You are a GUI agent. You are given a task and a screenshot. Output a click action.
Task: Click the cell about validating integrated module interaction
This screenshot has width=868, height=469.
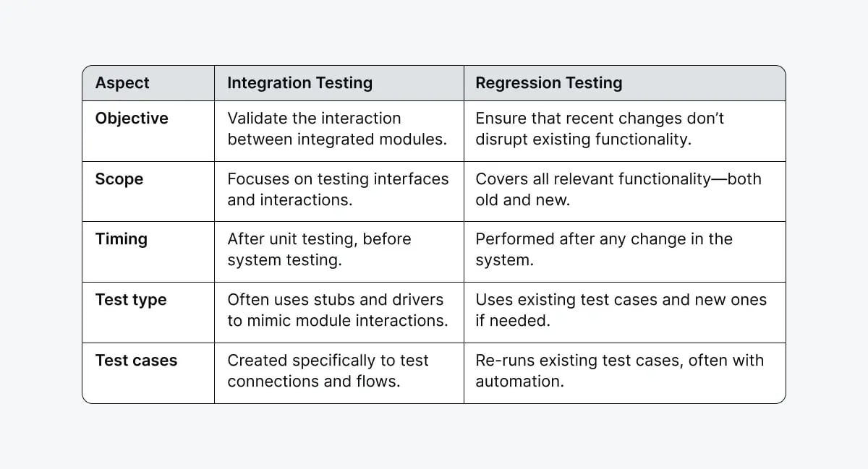337,129
